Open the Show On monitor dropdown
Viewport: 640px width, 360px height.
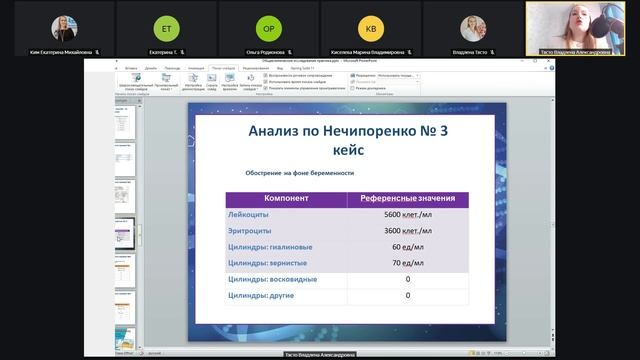pyautogui.click(x=398, y=82)
